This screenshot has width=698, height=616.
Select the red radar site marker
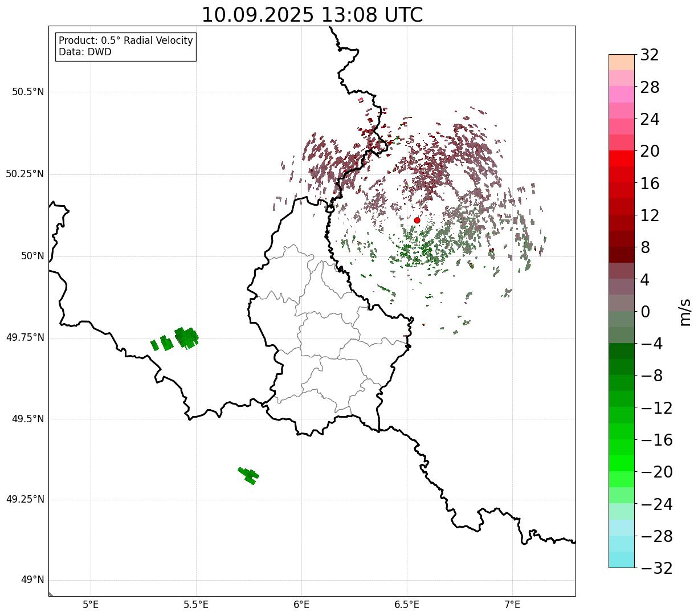tap(417, 220)
